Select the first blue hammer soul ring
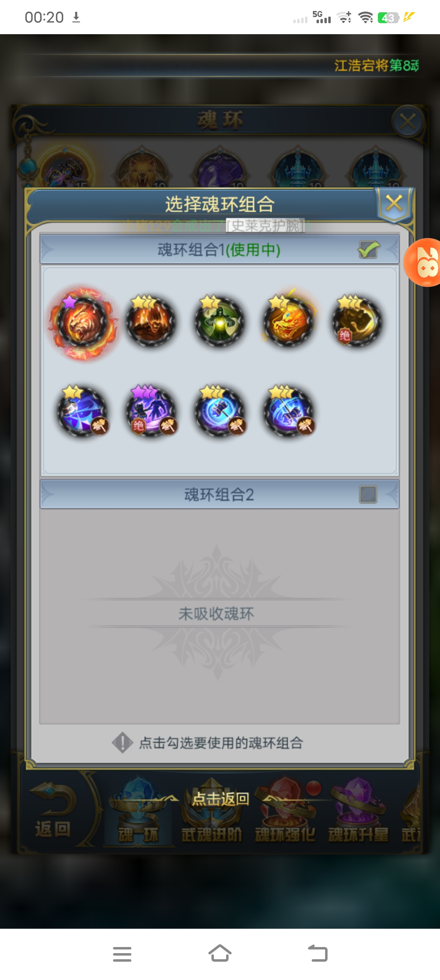This screenshot has height=980, width=440. click(221, 411)
